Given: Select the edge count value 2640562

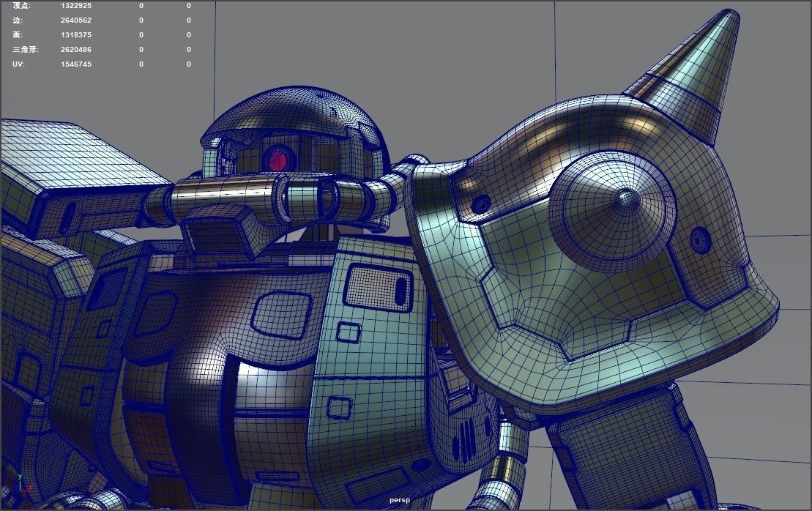Looking at the screenshot, I should [x=76, y=20].
